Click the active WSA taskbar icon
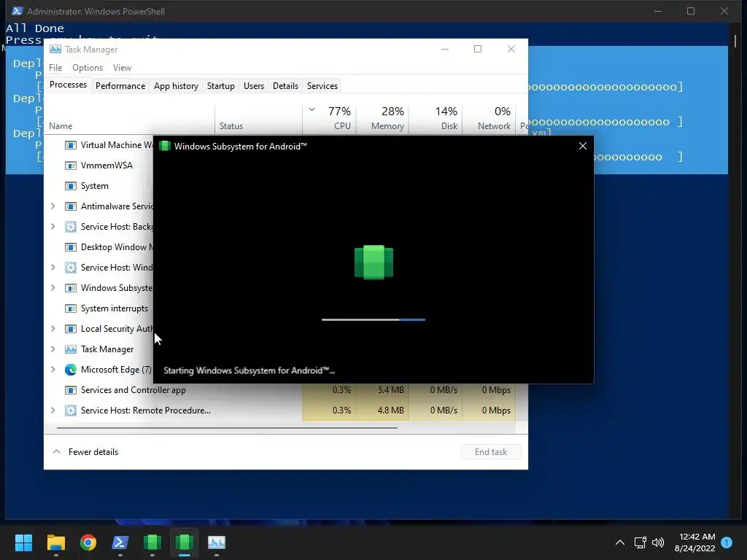This screenshot has height=560, width=747. (185, 542)
